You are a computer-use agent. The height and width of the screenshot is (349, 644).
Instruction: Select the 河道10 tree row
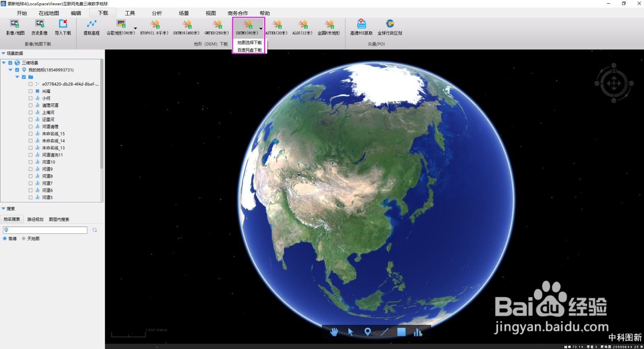click(49, 162)
